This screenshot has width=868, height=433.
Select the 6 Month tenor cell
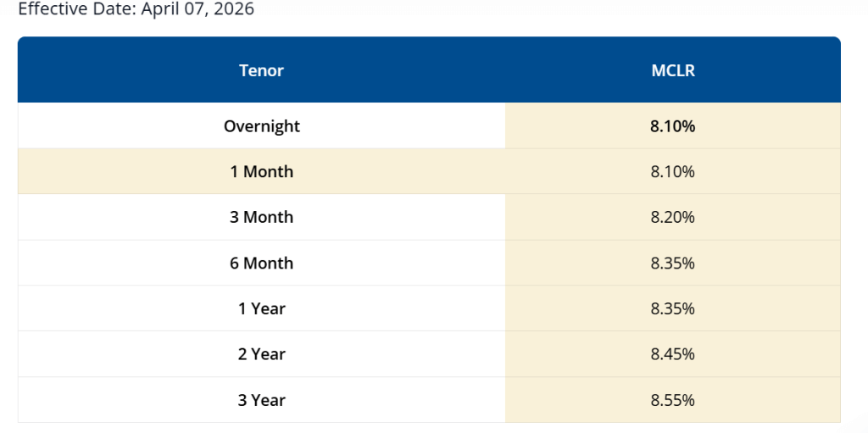261,264
